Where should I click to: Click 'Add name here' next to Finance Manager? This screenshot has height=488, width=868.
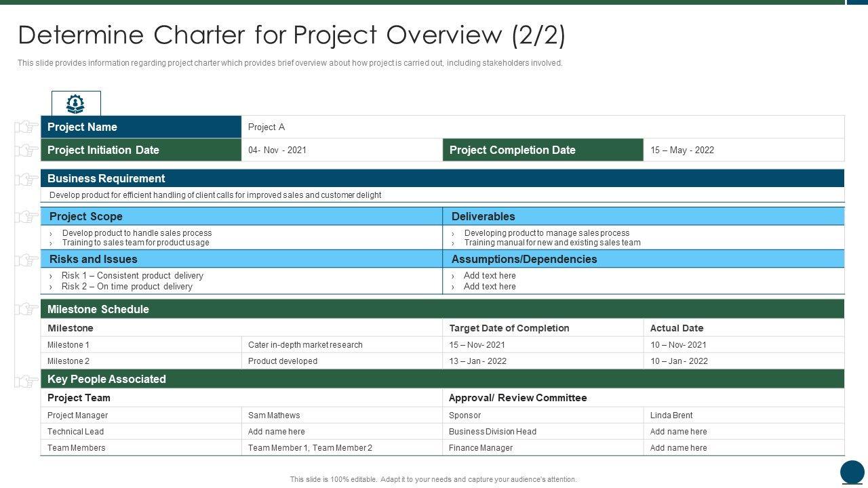click(x=679, y=448)
